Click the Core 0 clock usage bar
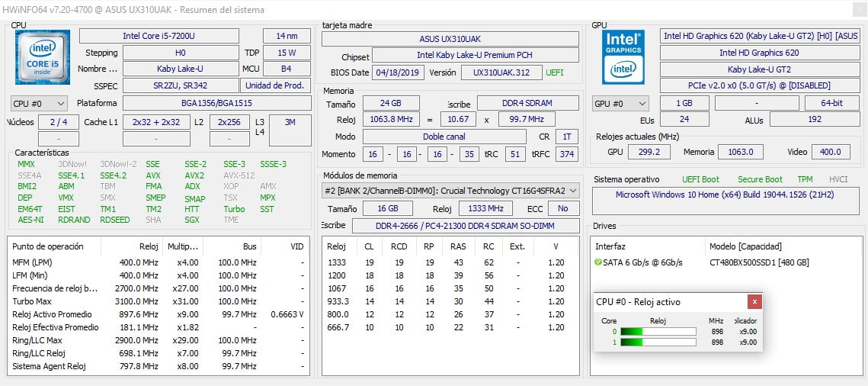 [x=658, y=331]
